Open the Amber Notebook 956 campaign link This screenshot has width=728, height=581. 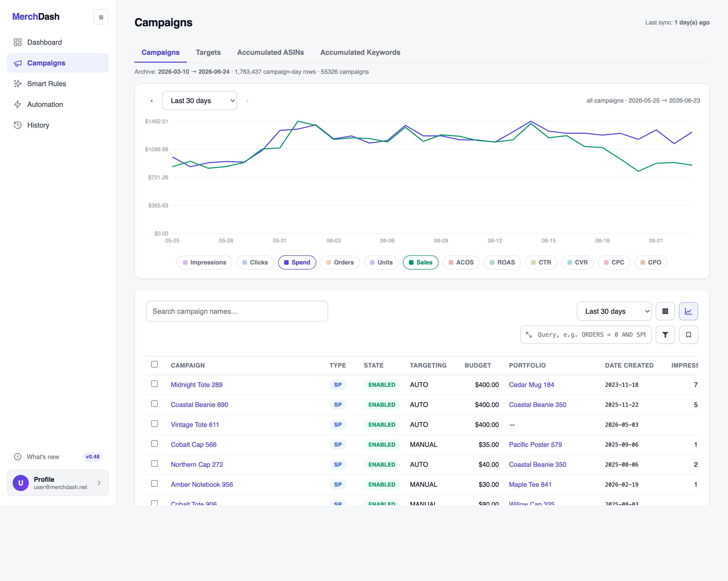202,485
